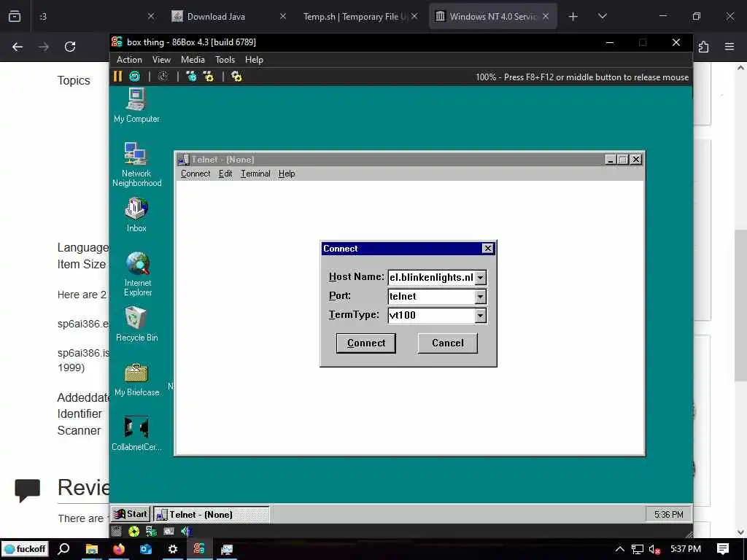The height and width of the screenshot is (560, 747).
Task: Click the TermType field showing vt100
Action: coord(431,315)
